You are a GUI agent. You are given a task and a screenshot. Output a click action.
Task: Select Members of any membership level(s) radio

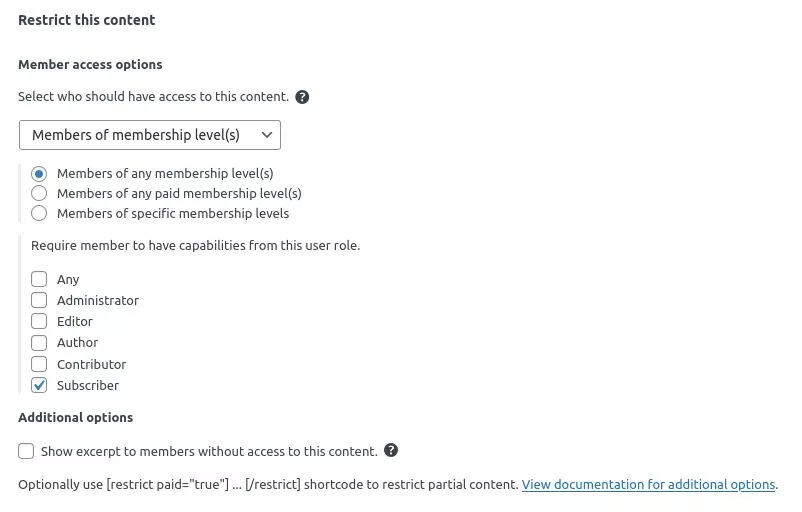pyautogui.click(x=39, y=174)
